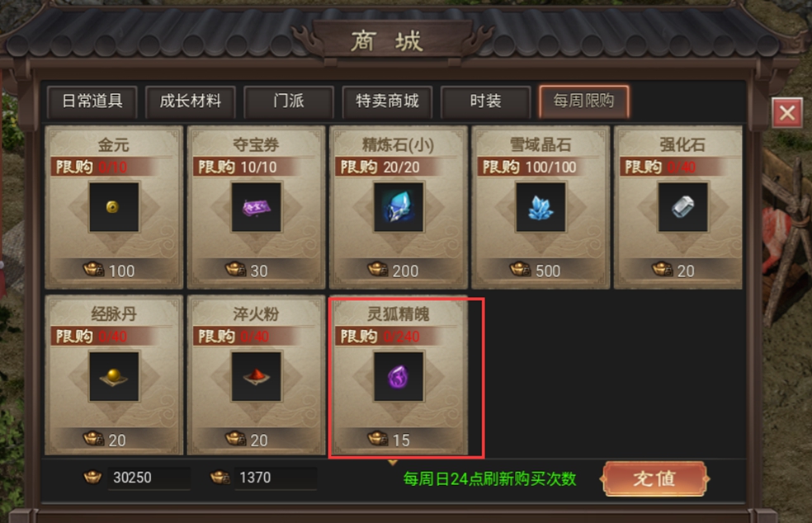Screen dimensions: 812x523
Task: Click the 1370 bound ingot balance field
Action: (x=275, y=478)
